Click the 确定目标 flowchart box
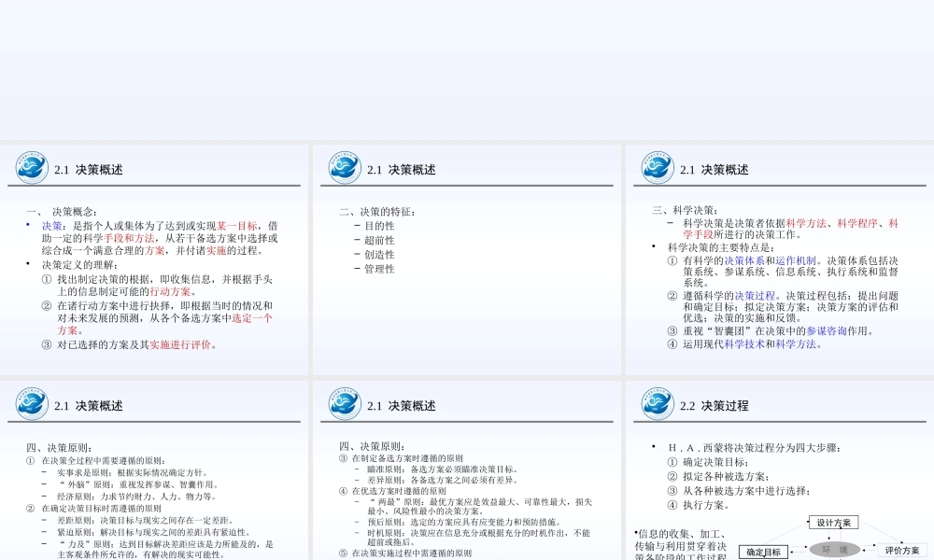This screenshot has width=934, height=560. coord(764,553)
